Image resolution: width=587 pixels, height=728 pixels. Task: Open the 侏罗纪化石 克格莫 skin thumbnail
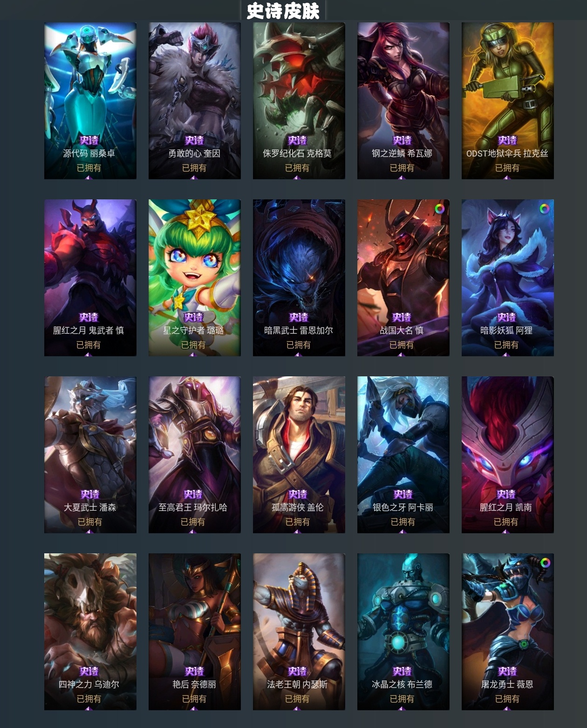(299, 101)
